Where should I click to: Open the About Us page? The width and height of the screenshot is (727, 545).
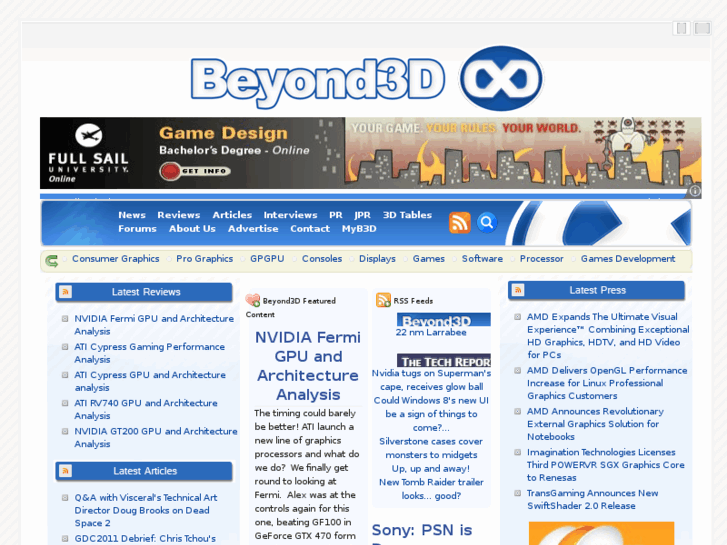192,229
